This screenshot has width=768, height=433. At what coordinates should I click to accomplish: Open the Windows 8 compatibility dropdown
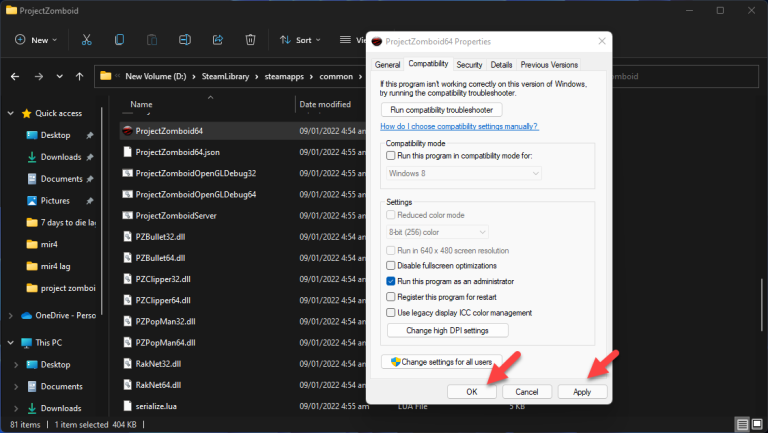pos(464,173)
